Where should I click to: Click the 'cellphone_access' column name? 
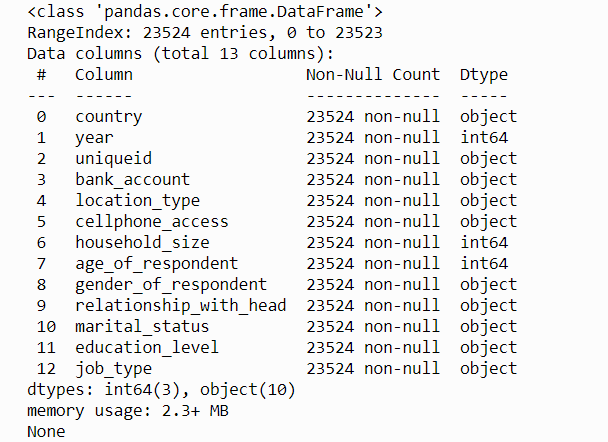152,221
